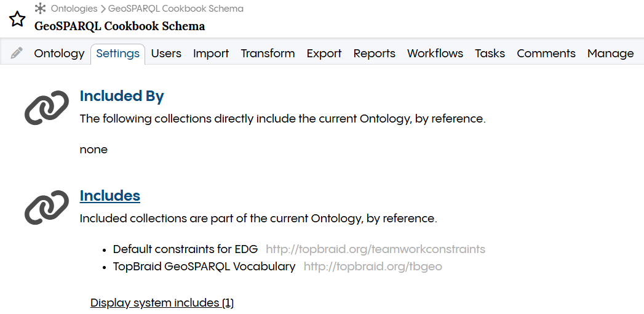The image size is (644, 314).
Task: Open the Tasks tab
Action: coord(490,54)
